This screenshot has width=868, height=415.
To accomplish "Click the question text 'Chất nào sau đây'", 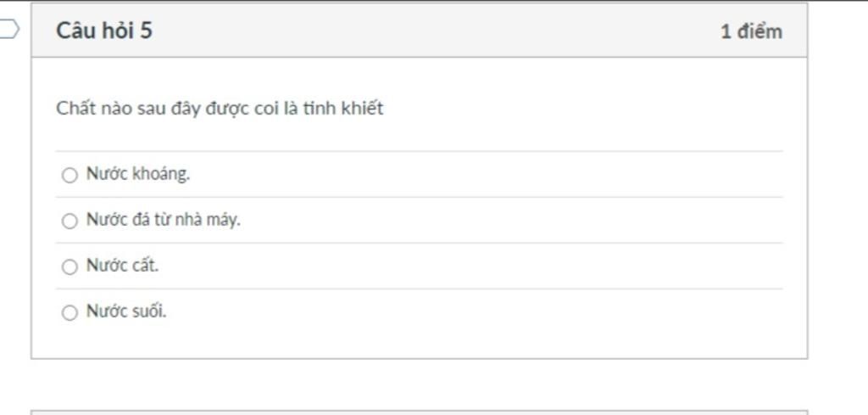I will [x=129, y=109].
